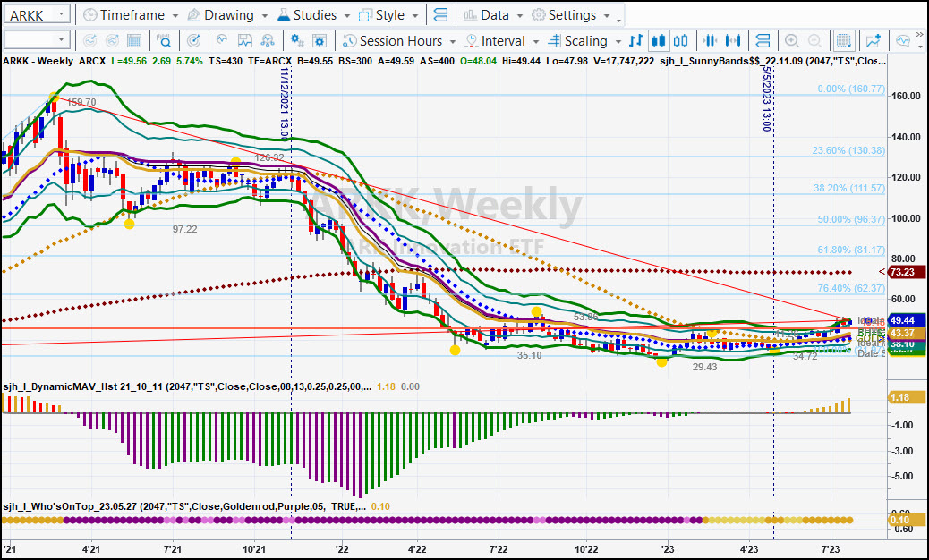Click the linked-nodes chart icon
The width and height of the screenshot is (929, 560).
[268, 41]
